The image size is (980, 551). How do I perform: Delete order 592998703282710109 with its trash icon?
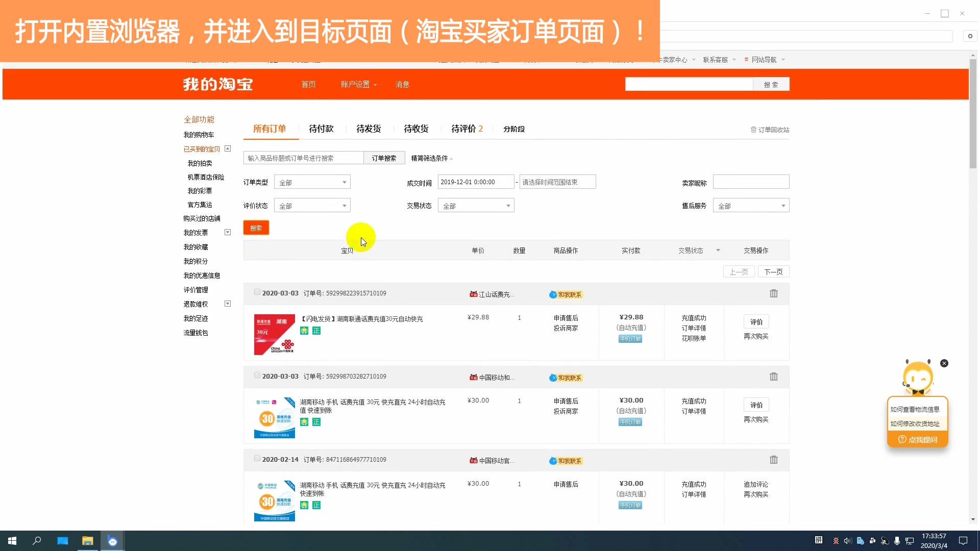774,377
